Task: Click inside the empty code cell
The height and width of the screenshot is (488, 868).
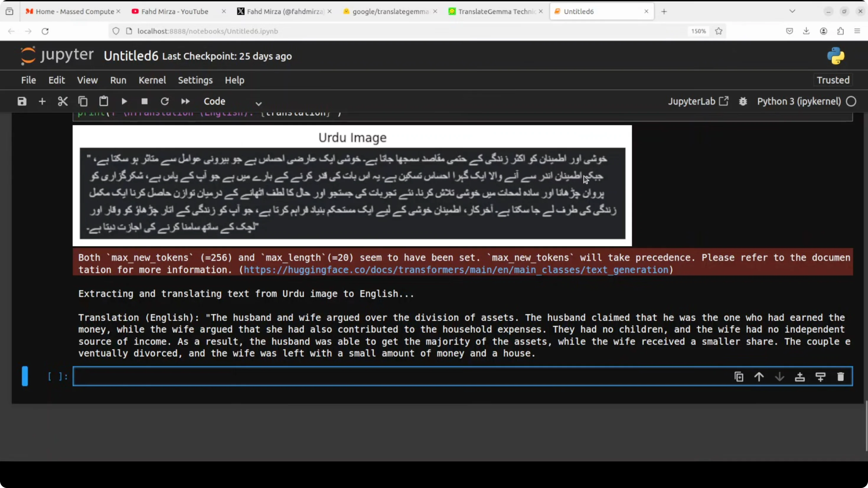Action: click(371, 376)
